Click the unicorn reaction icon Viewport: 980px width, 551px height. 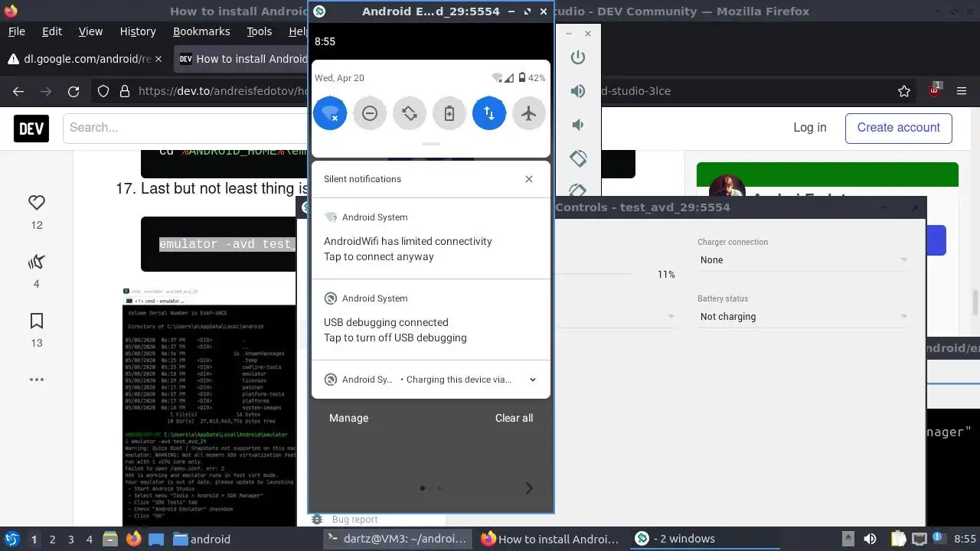[37, 262]
